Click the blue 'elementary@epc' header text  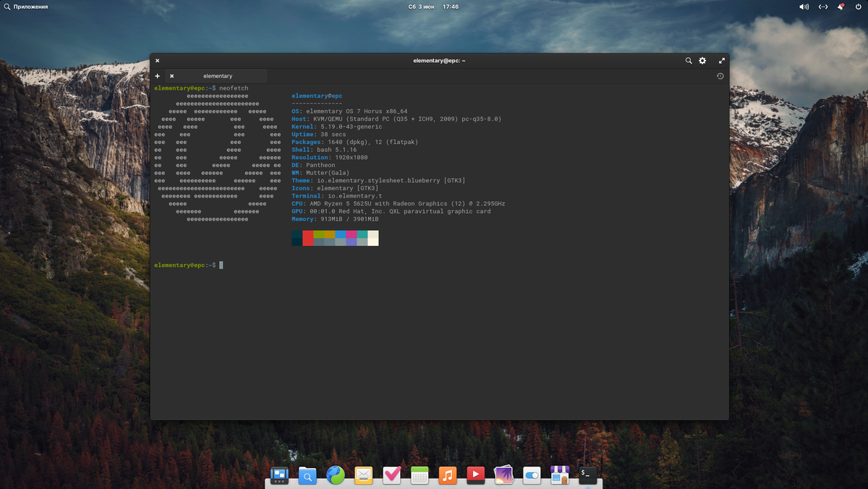(317, 96)
